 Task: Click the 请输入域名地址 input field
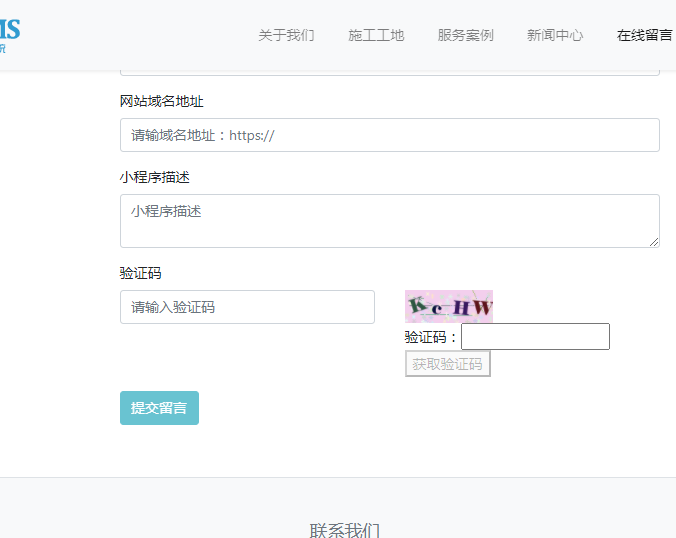pyautogui.click(x=389, y=135)
